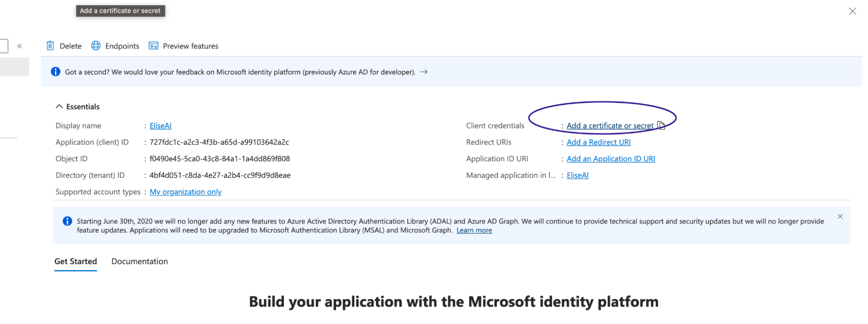Click the feedback banner info icon

[x=56, y=72]
